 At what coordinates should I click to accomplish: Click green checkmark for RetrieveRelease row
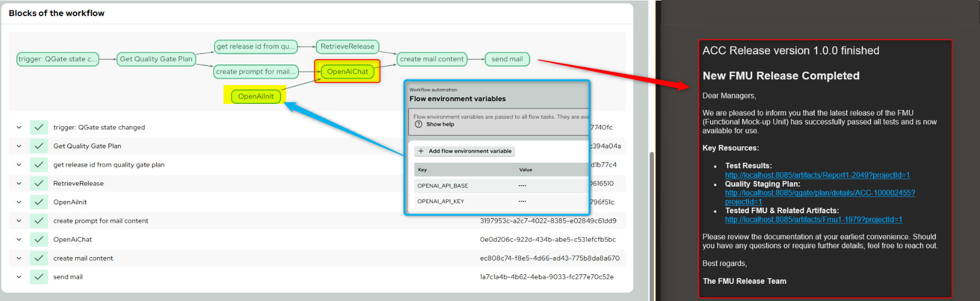click(x=39, y=183)
